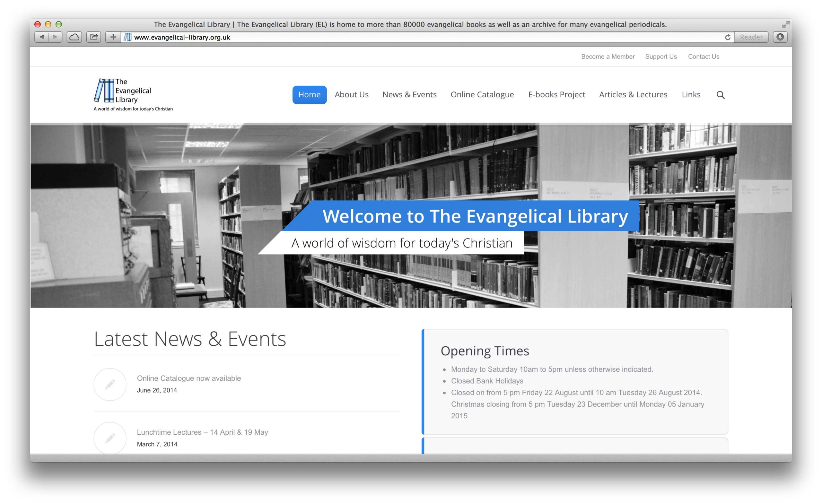Go back using Safari's back arrow
The image size is (822, 504).
[42, 37]
